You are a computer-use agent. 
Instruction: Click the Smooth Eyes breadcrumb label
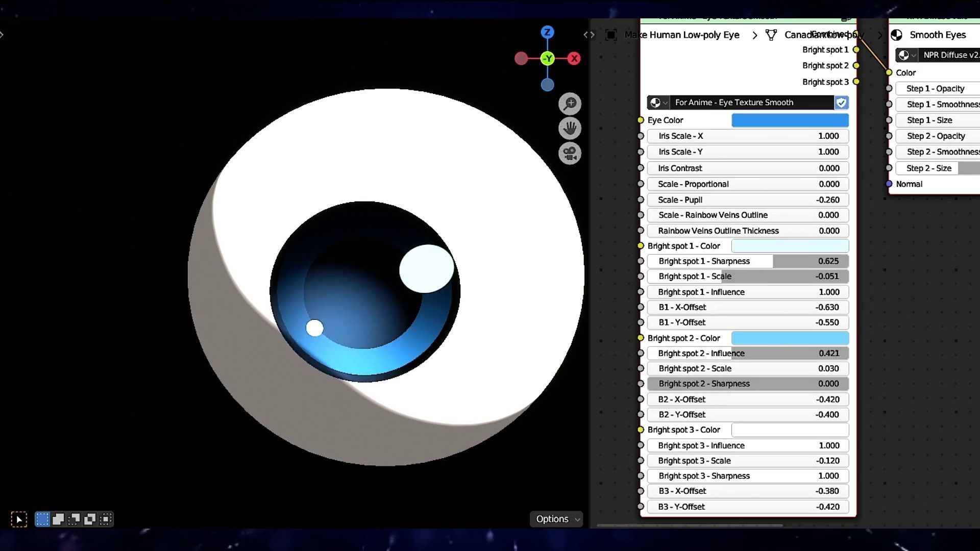tap(938, 35)
